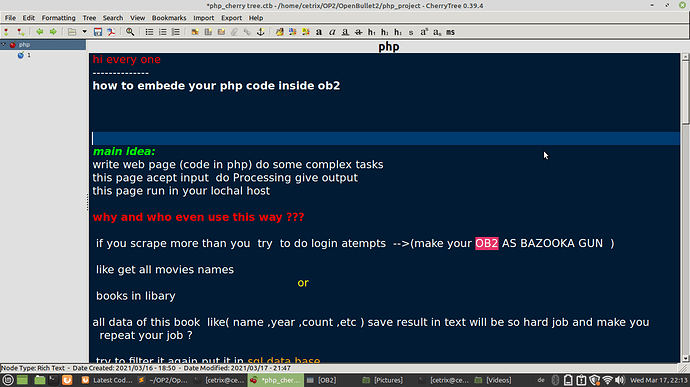This screenshot has height=387, width=690.
Task: Change text background color icon
Action: coord(306,32)
